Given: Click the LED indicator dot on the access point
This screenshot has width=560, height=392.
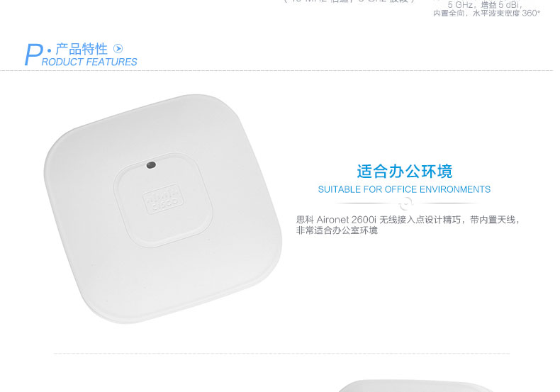Looking at the screenshot, I should 151,165.
